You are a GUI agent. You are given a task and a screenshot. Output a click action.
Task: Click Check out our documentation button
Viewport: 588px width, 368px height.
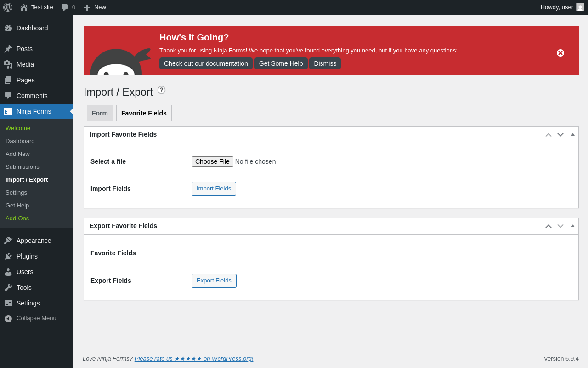click(x=206, y=63)
